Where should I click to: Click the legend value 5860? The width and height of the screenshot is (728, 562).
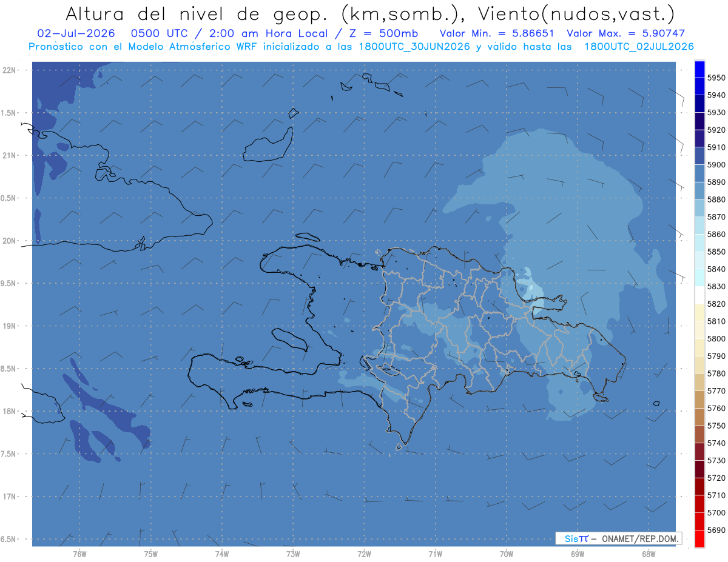(x=716, y=234)
